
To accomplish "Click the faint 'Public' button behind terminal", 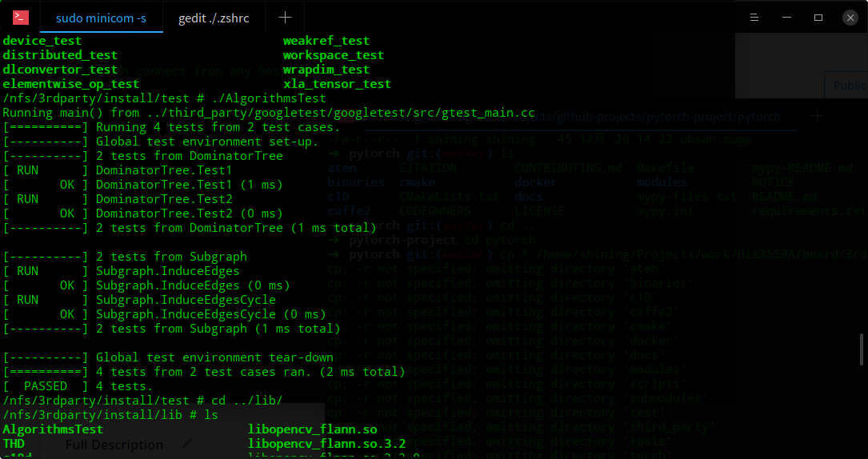I will tap(847, 86).
